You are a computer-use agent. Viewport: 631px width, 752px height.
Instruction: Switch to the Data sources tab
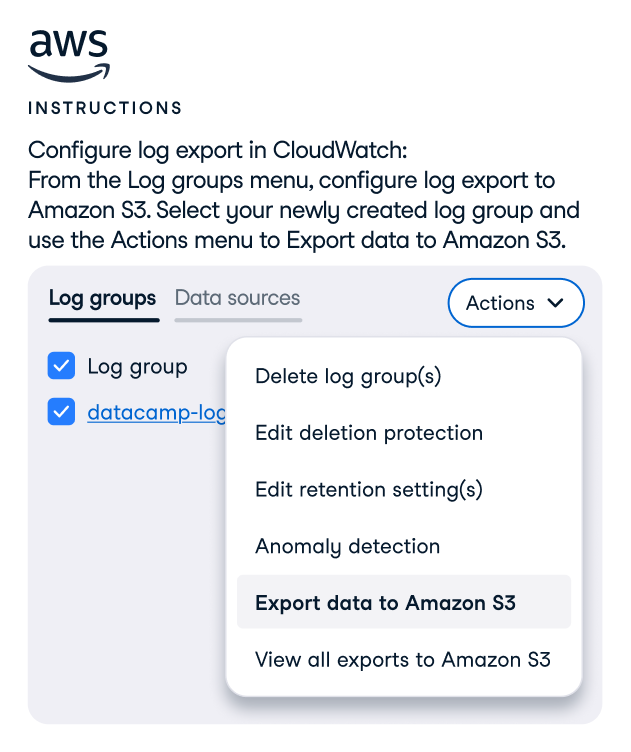tap(237, 298)
